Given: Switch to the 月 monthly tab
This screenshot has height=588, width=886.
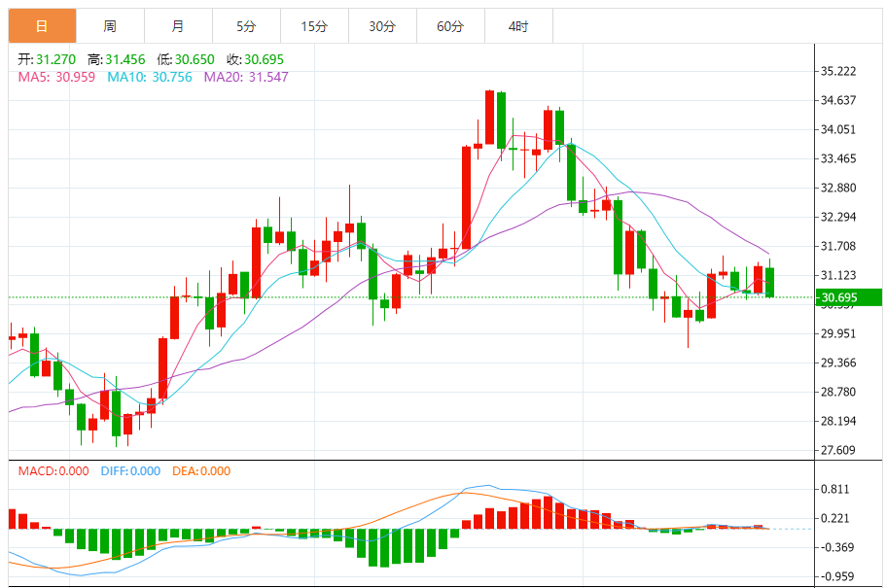Looking at the screenshot, I should coord(179,26).
